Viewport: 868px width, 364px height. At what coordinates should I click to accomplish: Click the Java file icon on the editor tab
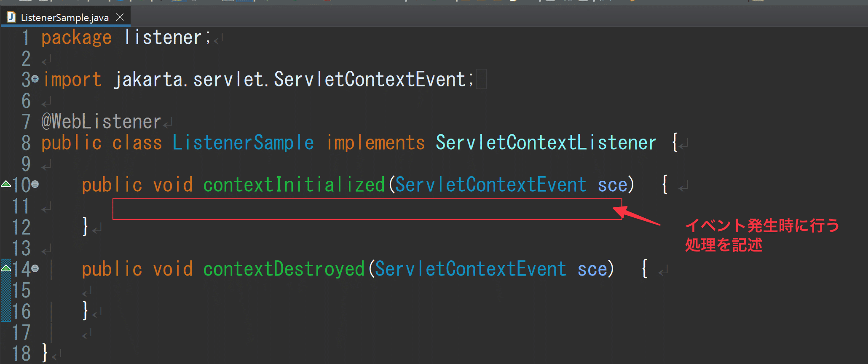click(x=11, y=17)
